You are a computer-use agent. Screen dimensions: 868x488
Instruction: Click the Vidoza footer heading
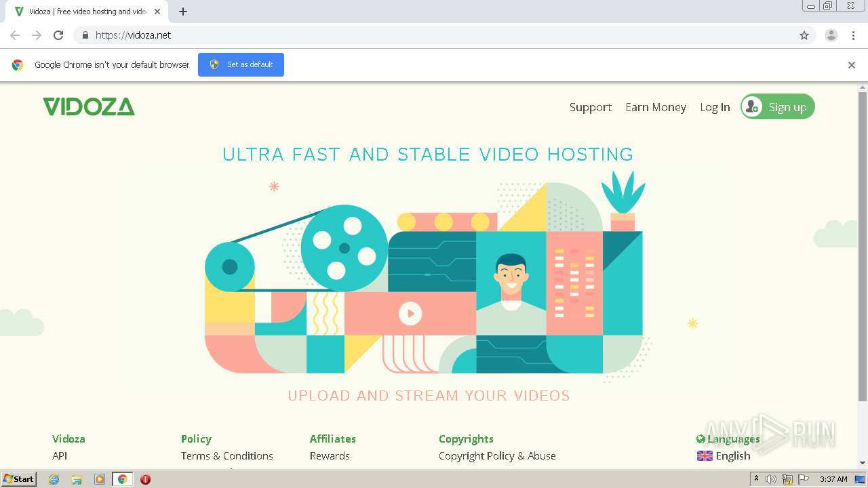[68, 439]
